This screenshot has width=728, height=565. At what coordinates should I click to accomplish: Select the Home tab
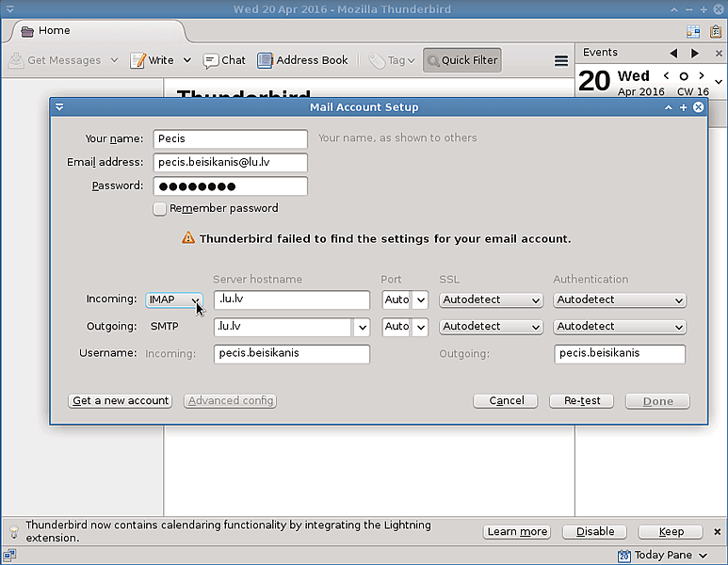click(x=98, y=31)
